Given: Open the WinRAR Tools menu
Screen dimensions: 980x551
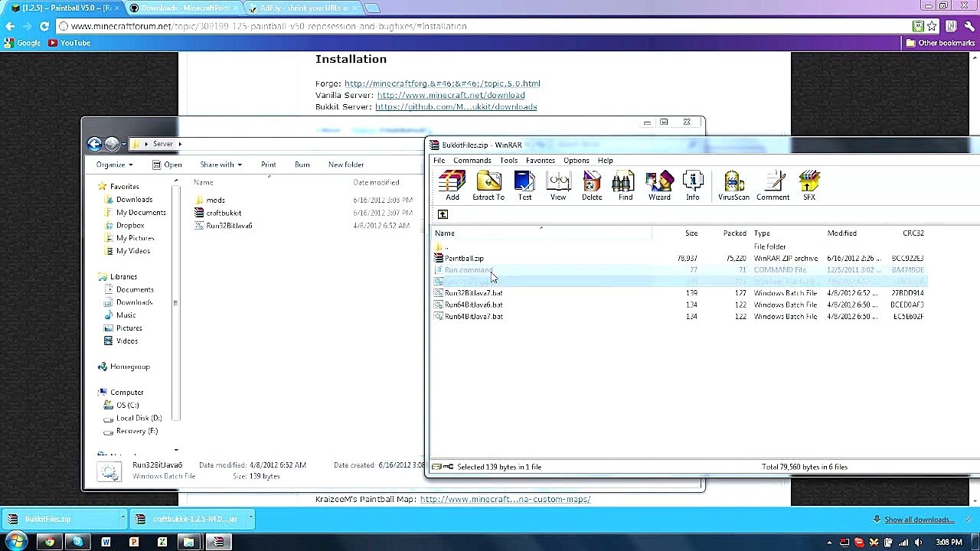Looking at the screenshot, I should pyautogui.click(x=508, y=161).
